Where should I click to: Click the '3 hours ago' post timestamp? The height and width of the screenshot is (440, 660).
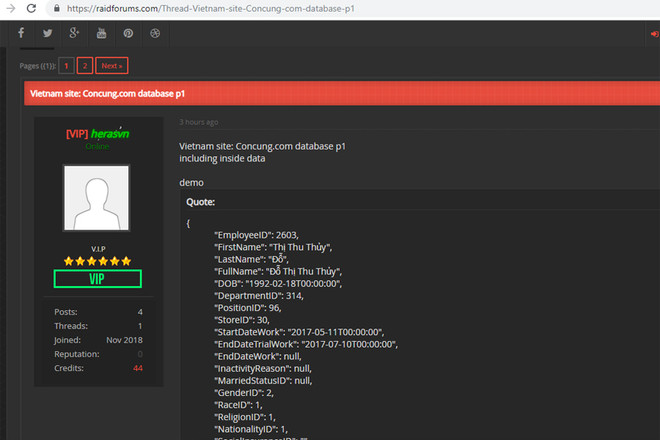[x=199, y=122]
